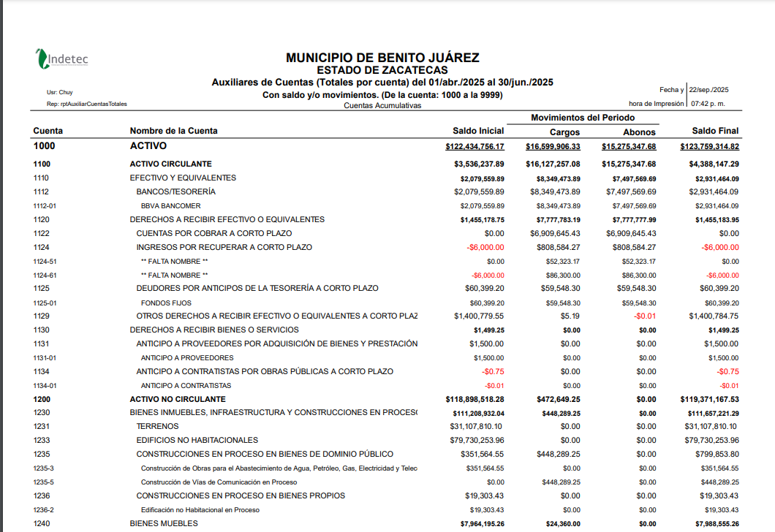Select the BIENES MUEBLES row 1240
Image resolution: width=775 pixels, height=532 pixels.
pyautogui.click(x=163, y=523)
